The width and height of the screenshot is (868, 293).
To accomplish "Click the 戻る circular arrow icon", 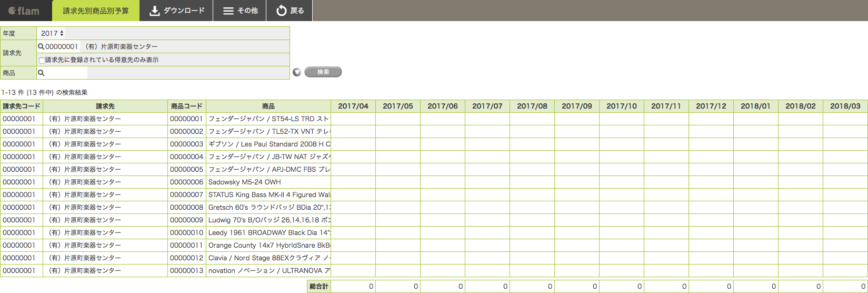I will point(282,11).
